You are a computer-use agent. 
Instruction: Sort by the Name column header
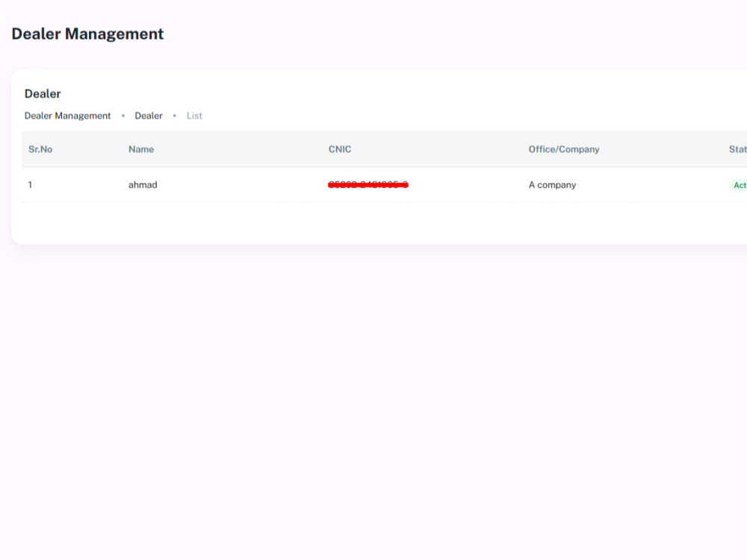click(141, 149)
